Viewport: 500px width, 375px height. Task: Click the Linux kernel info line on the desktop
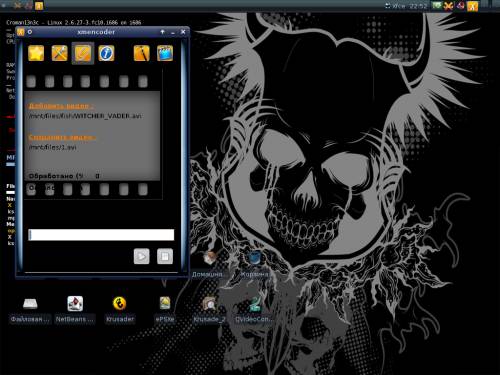74,22
